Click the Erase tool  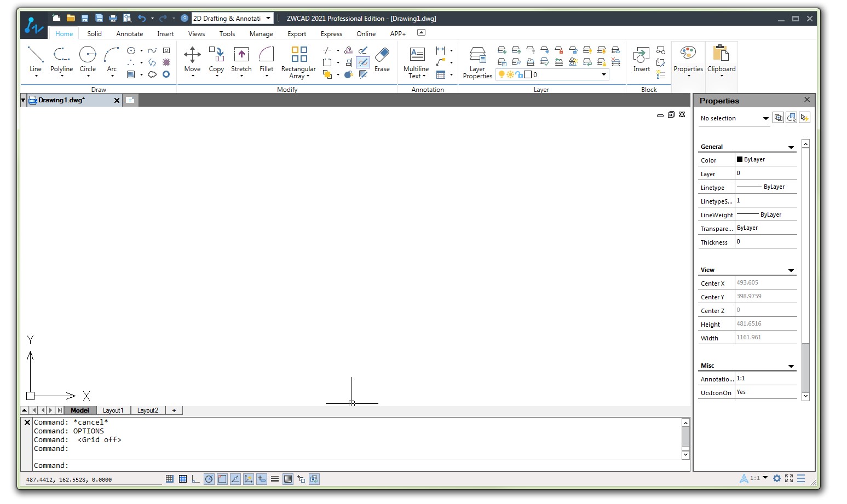click(382, 59)
